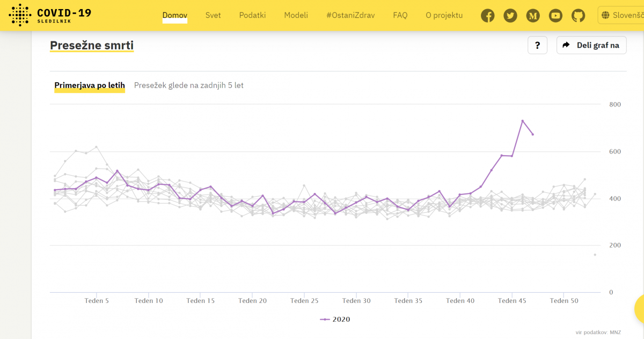The width and height of the screenshot is (644, 339).
Task: Open the GitHub icon link
Action: (578, 16)
